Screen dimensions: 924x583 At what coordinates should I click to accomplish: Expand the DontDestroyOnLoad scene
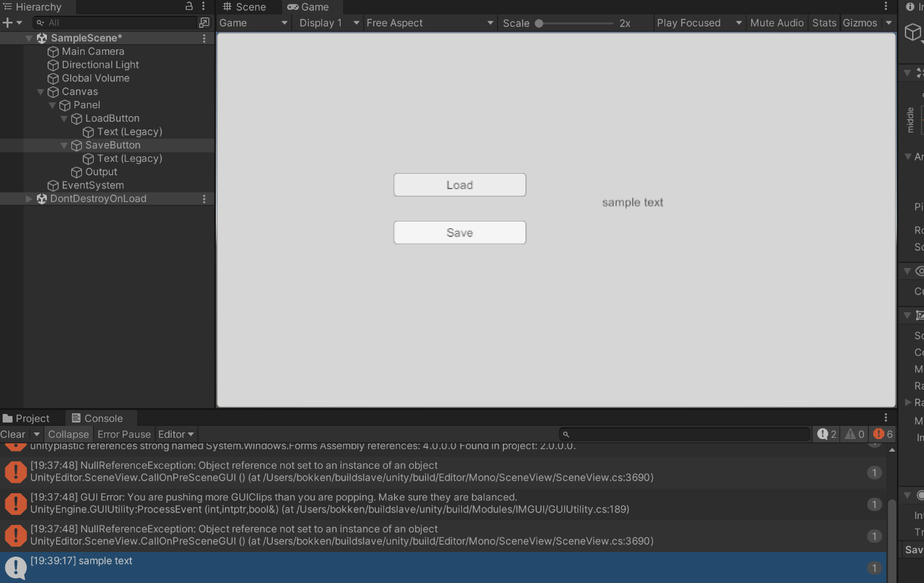(28, 199)
